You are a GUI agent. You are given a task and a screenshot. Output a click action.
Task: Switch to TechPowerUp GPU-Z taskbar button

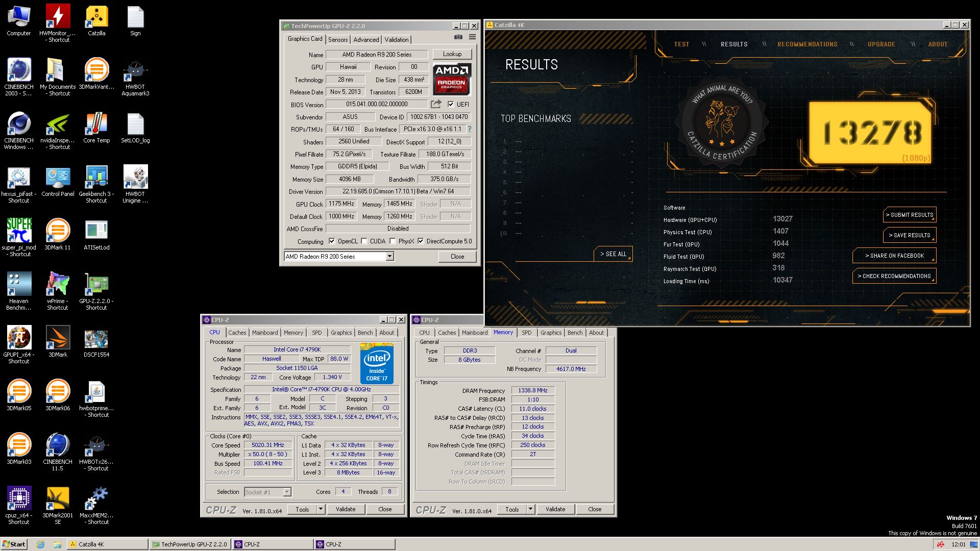point(190,544)
